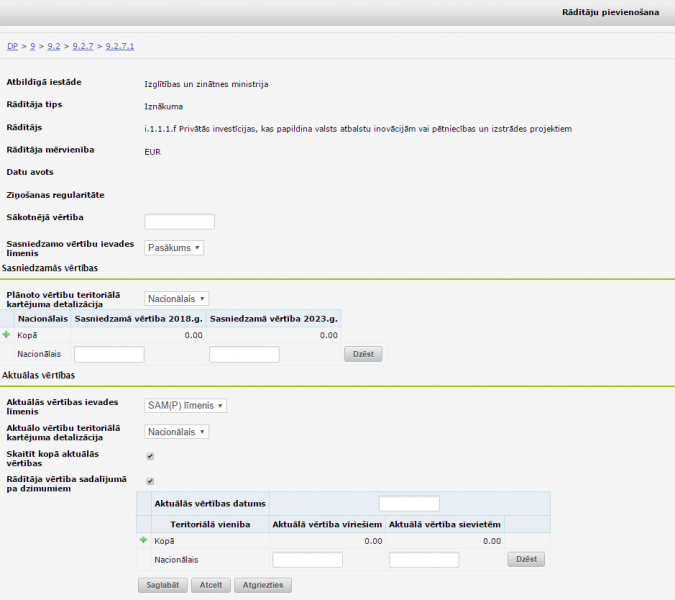This screenshot has width=675, height=600.
Task: Click the Sākotnējā vērtība input field
Action: pos(179,221)
